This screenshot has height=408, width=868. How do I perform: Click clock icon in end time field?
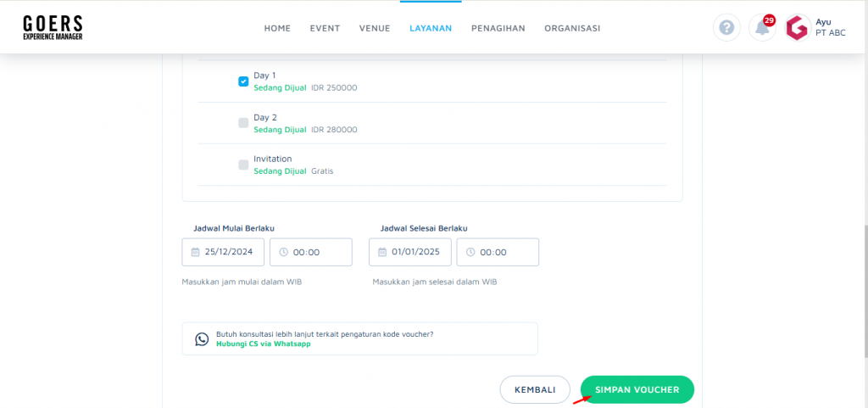click(470, 252)
